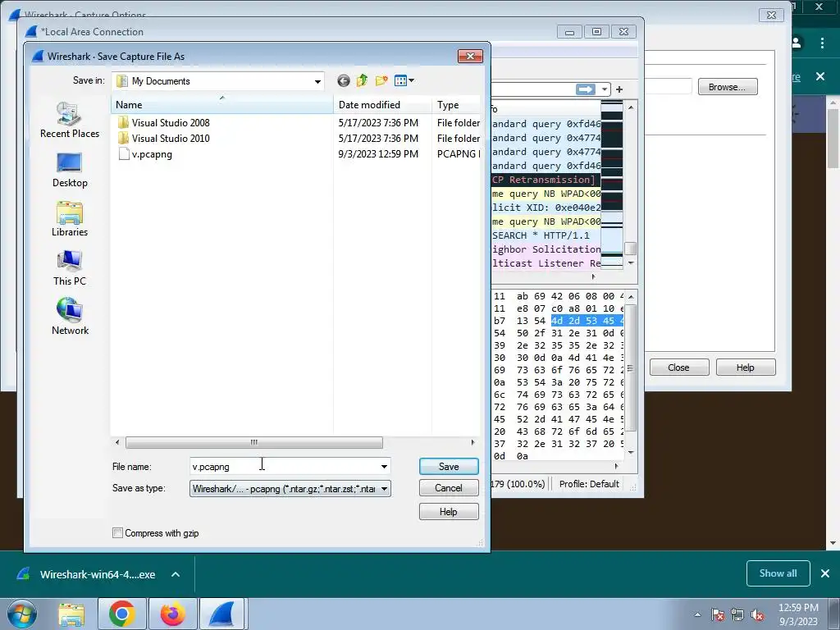Image resolution: width=840 pixels, height=630 pixels.
Task: Sort files by Name column header
Action: tap(221, 104)
